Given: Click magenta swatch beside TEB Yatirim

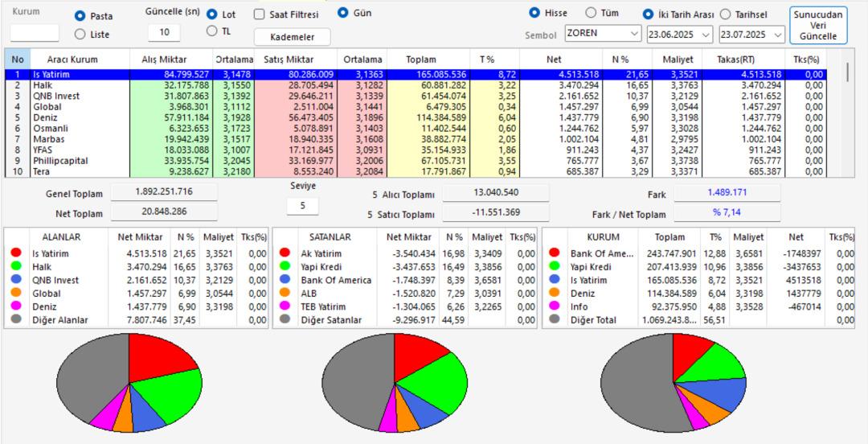Looking at the screenshot, I should [285, 306].
